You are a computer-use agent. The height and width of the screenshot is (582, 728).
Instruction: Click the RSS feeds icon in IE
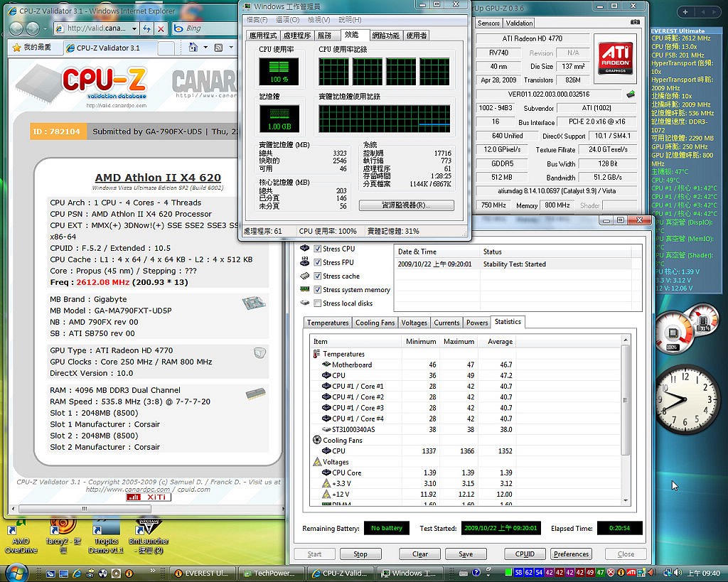pos(218,48)
